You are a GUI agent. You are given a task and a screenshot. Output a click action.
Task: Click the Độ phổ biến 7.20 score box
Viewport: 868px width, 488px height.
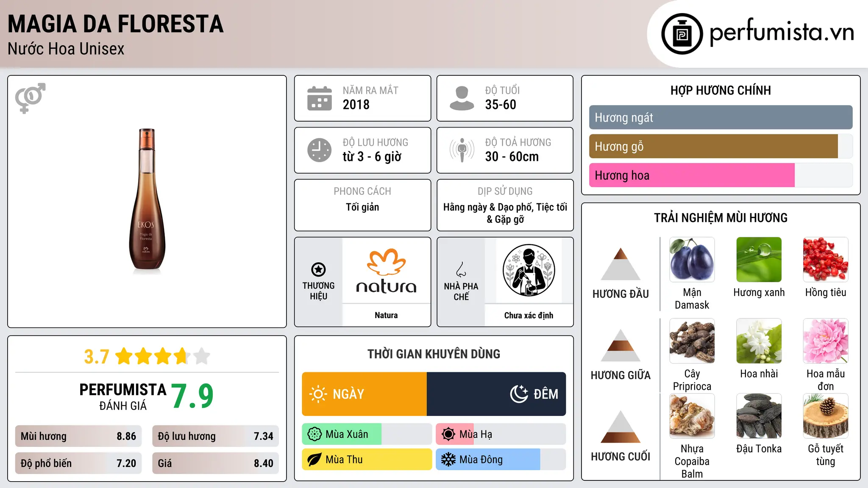[78, 463]
